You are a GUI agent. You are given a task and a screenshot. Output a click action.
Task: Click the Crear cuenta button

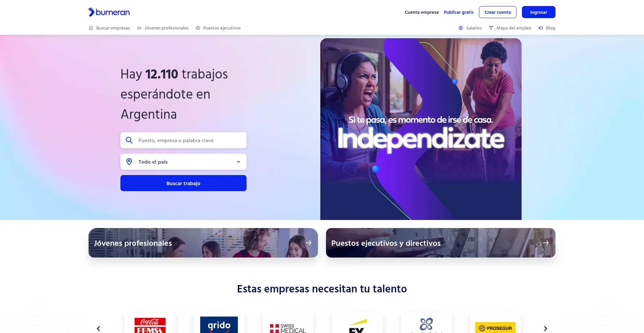click(x=498, y=12)
